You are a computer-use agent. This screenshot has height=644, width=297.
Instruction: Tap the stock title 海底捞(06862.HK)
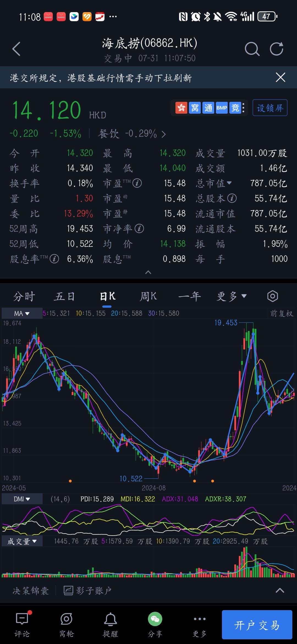pyautogui.click(x=150, y=43)
